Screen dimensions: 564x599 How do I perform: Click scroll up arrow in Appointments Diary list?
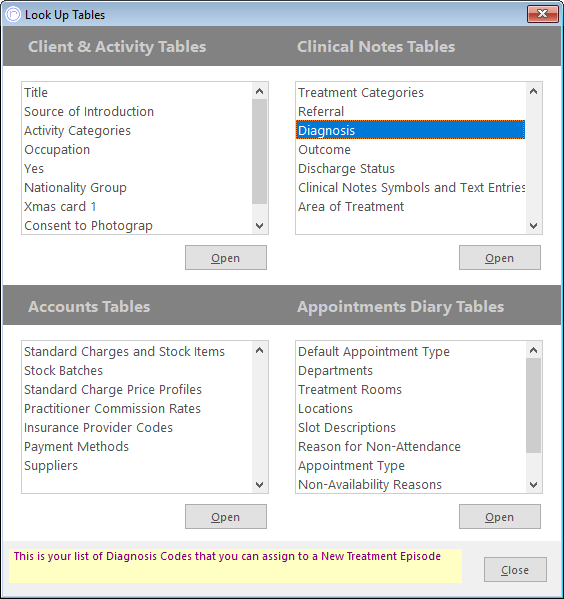tap(533, 350)
